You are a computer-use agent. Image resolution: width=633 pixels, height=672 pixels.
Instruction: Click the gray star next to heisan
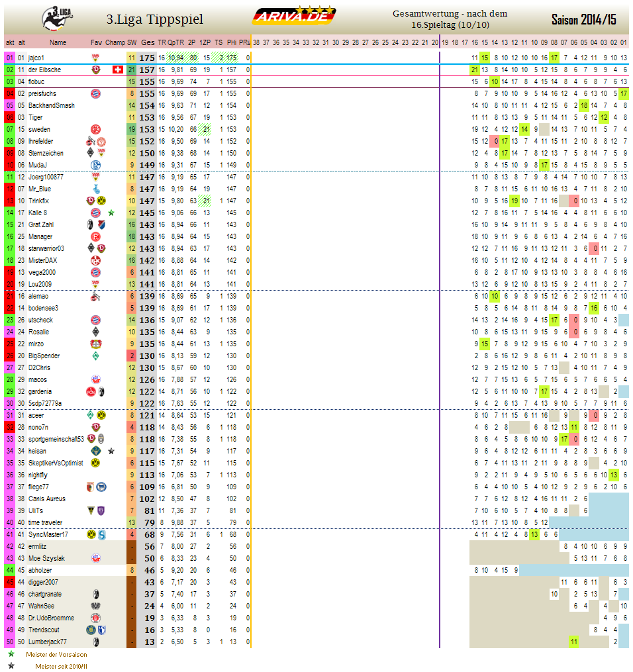(x=111, y=451)
